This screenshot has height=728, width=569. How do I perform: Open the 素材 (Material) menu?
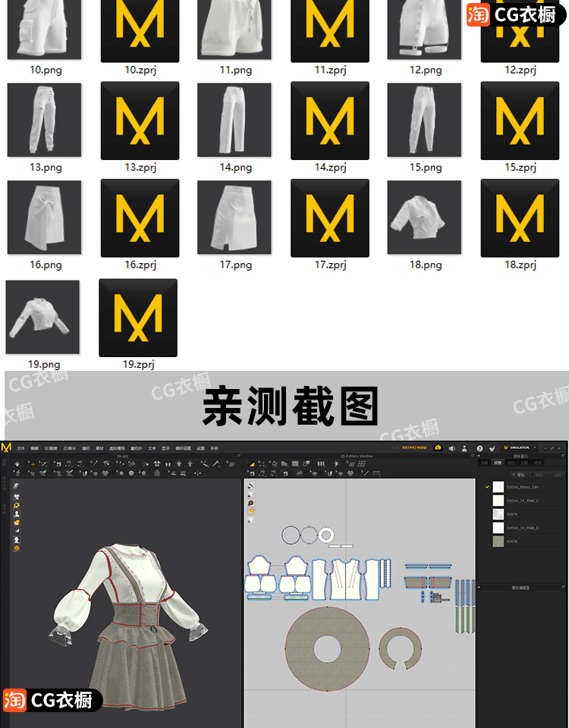pos(99,448)
